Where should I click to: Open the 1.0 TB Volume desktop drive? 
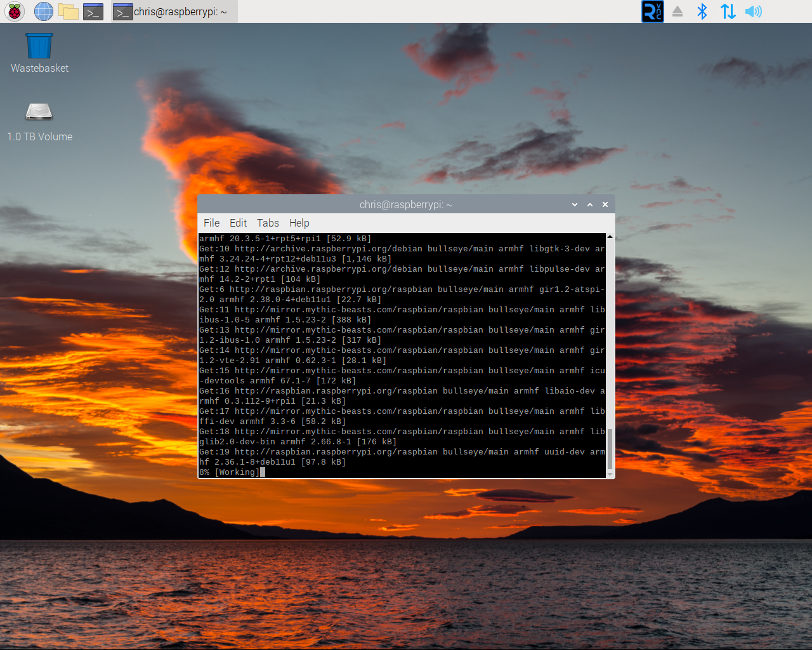39,111
